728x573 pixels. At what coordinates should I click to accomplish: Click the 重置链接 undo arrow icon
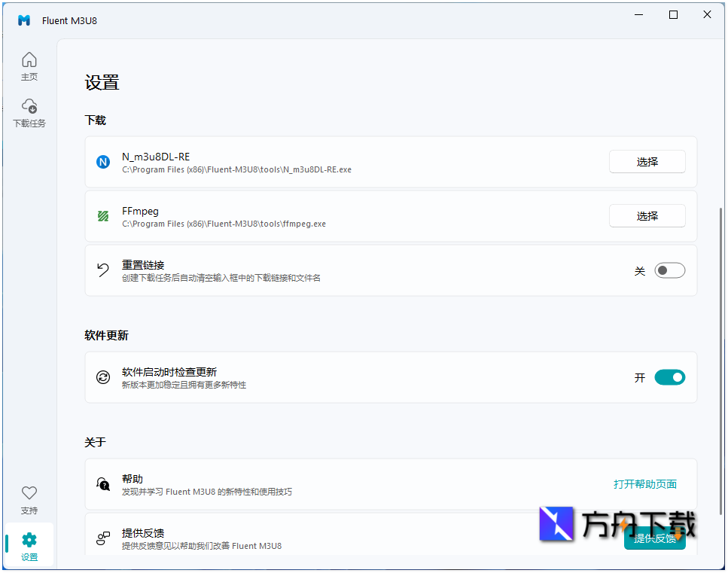coord(103,270)
